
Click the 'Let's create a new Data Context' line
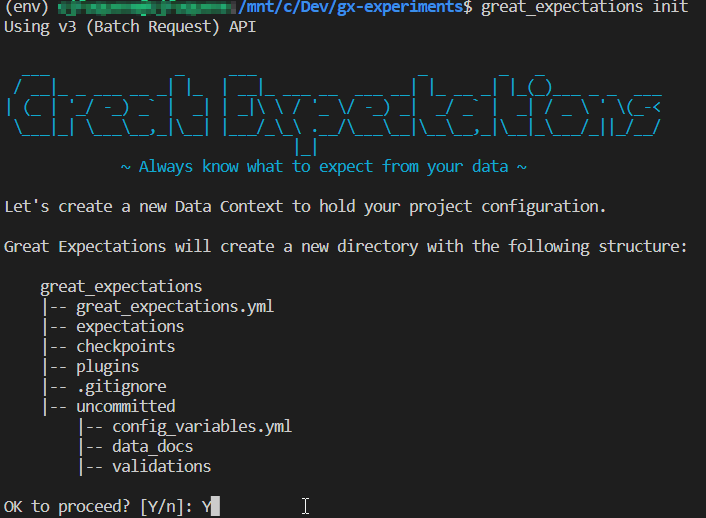[305, 207]
